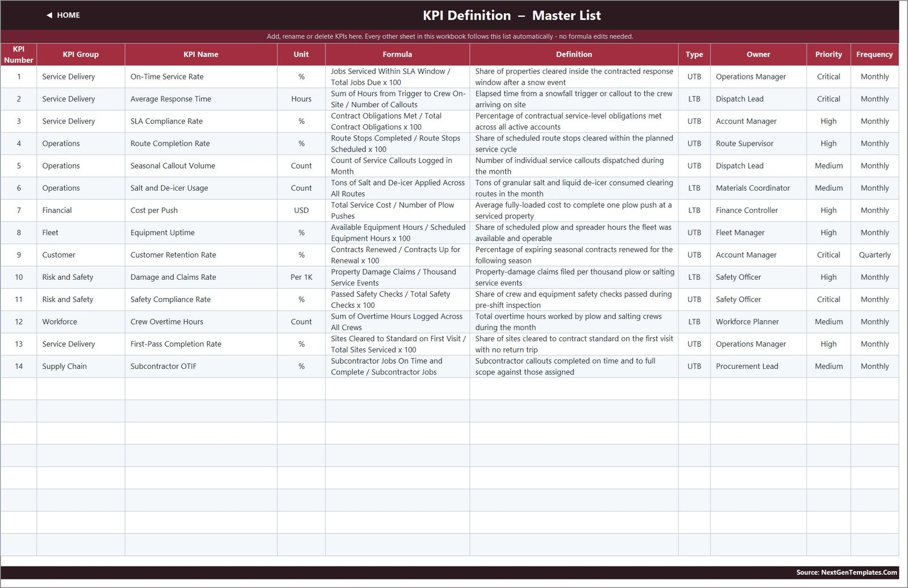Select definition starting 'Elapsed time from a snowfall trigger'
The image size is (908, 588).
[574, 99]
